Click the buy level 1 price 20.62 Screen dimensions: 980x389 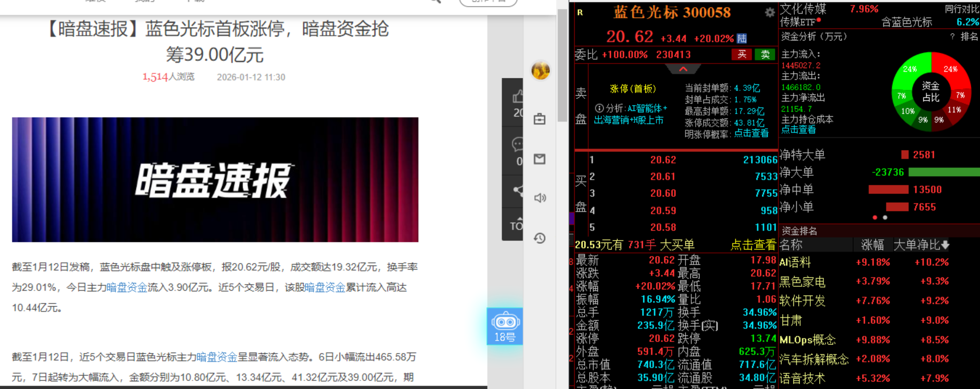663,160
